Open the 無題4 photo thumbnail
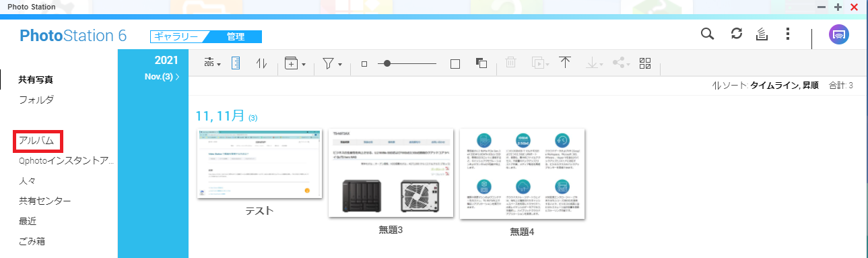The height and width of the screenshot is (258, 868). [x=522, y=173]
